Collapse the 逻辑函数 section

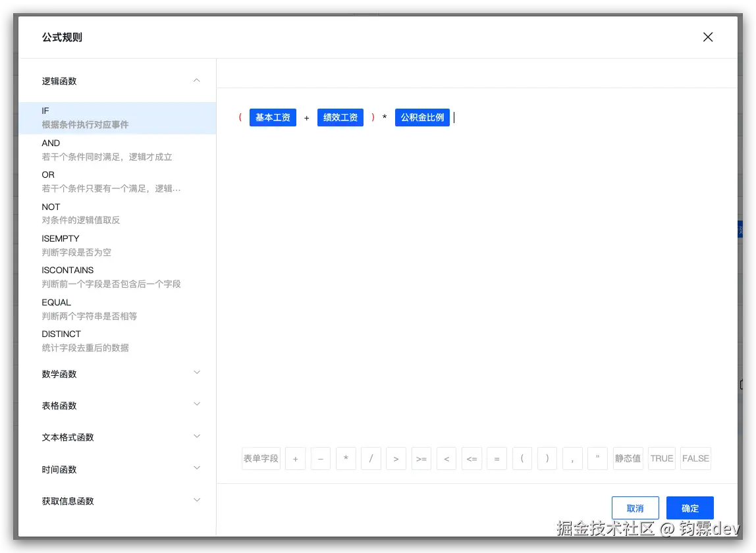coord(197,80)
